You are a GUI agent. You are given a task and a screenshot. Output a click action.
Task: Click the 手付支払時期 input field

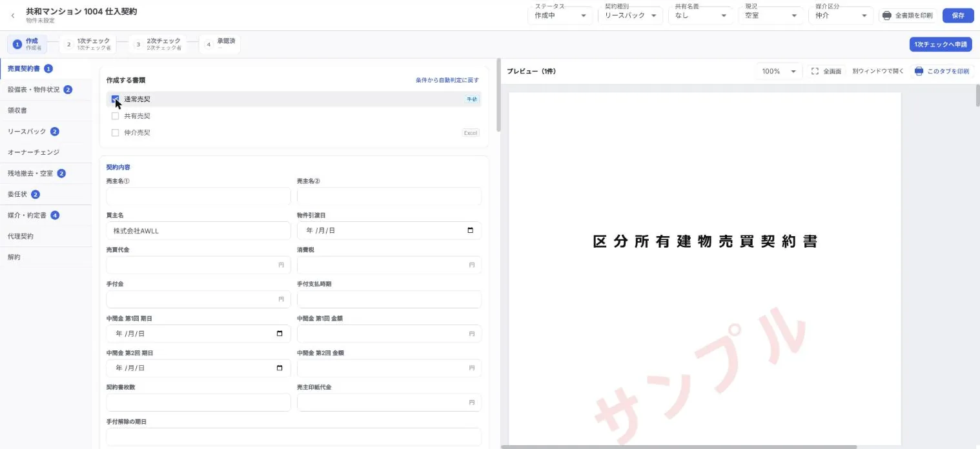click(x=389, y=299)
